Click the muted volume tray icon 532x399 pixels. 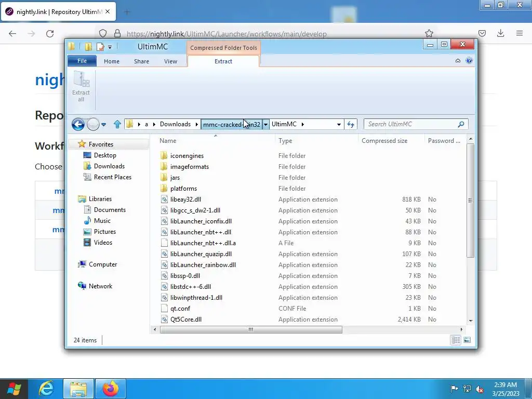click(480, 389)
